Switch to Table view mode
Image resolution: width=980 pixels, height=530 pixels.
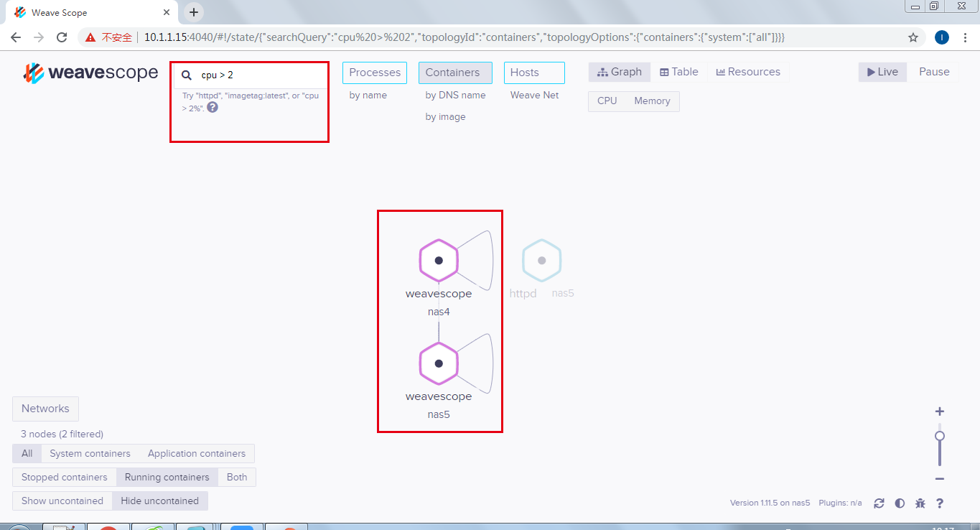pyautogui.click(x=679, y=72)
